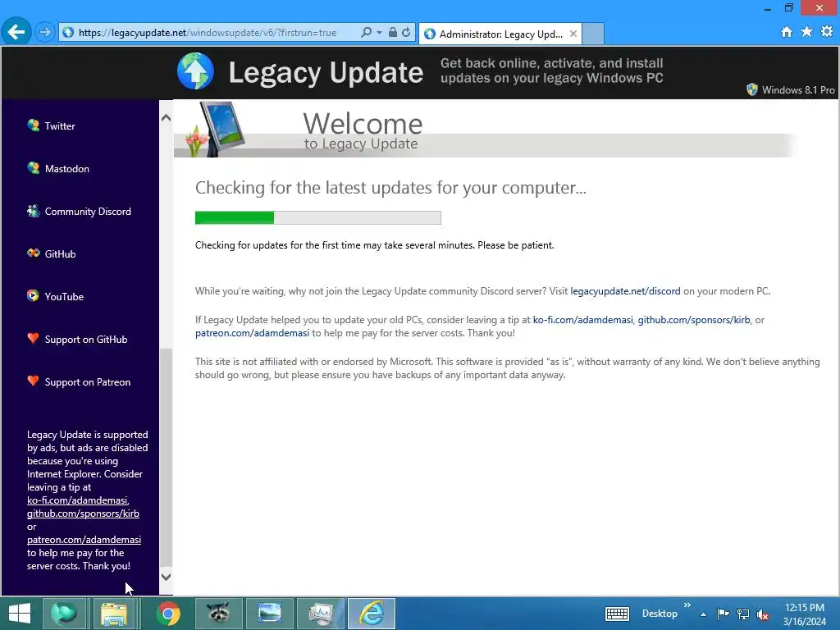Viewport: 840px width, 630px height.
Task: Click sidebar scrollbar up arrow
Action: [166, 117]
